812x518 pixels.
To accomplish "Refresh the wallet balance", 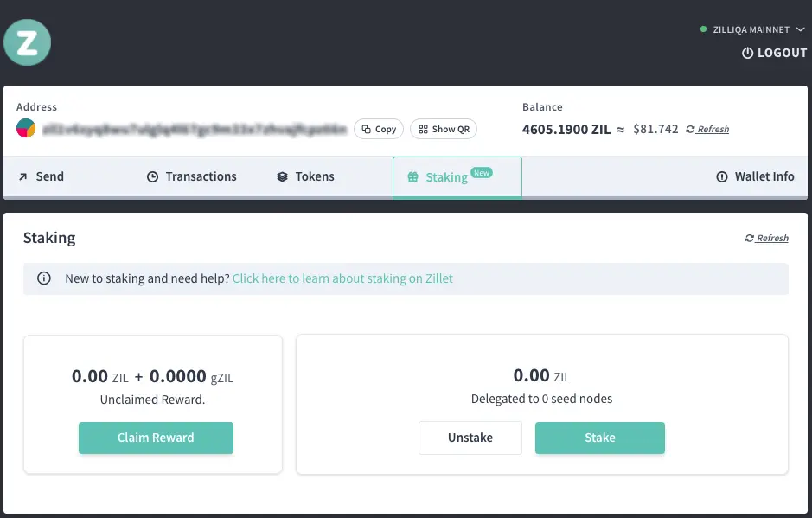I will pyautogui.click(x=707, y=129).
